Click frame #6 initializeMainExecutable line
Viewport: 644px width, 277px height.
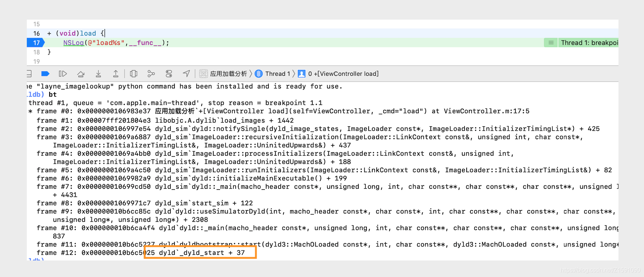pyautogui.click(x=192, y=178)
